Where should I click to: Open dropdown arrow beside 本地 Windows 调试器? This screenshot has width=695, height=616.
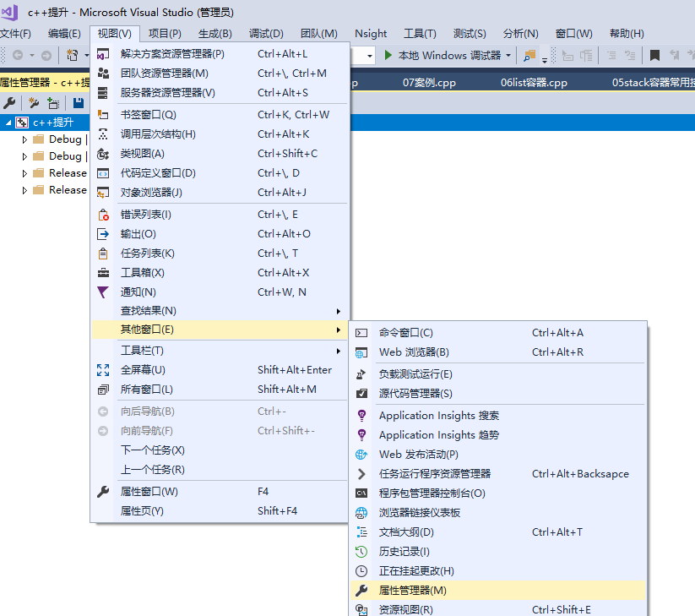pyautogui.click(x=508, y=56)
